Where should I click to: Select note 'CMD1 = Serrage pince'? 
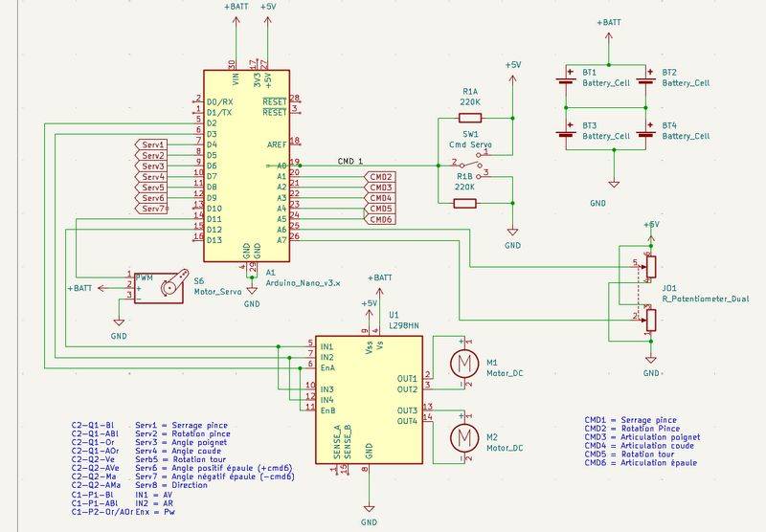pyautogui.click(x=630, y=420)
